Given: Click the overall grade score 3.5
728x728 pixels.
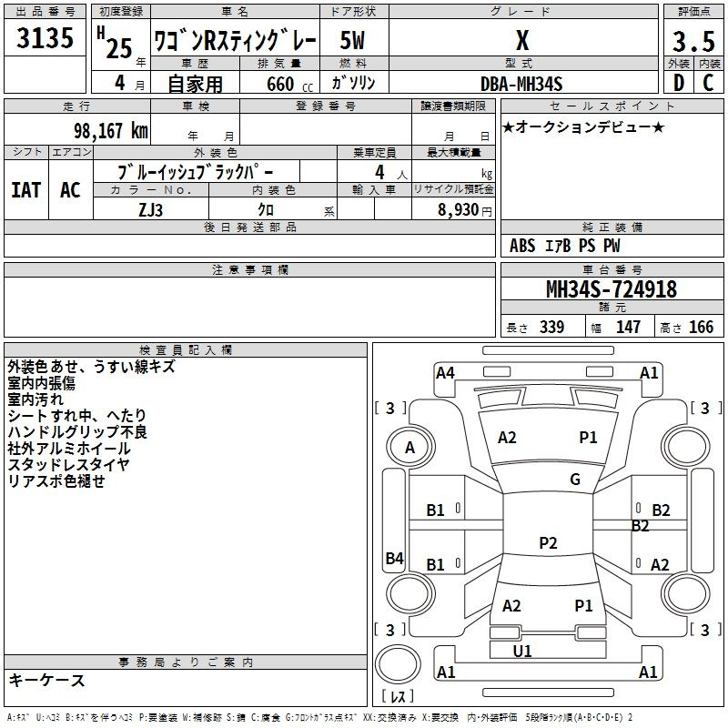Looking at the screenshot, I should pos(692,42).
